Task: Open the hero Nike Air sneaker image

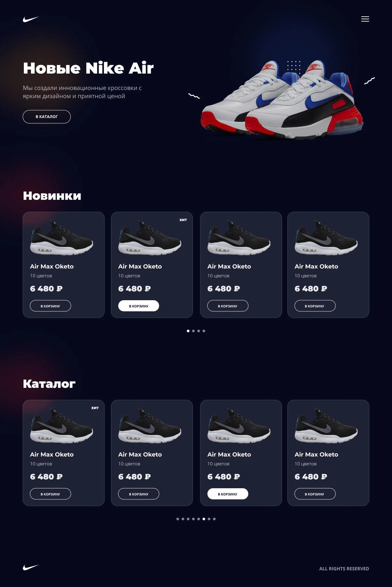Action: tap(282, 100)
